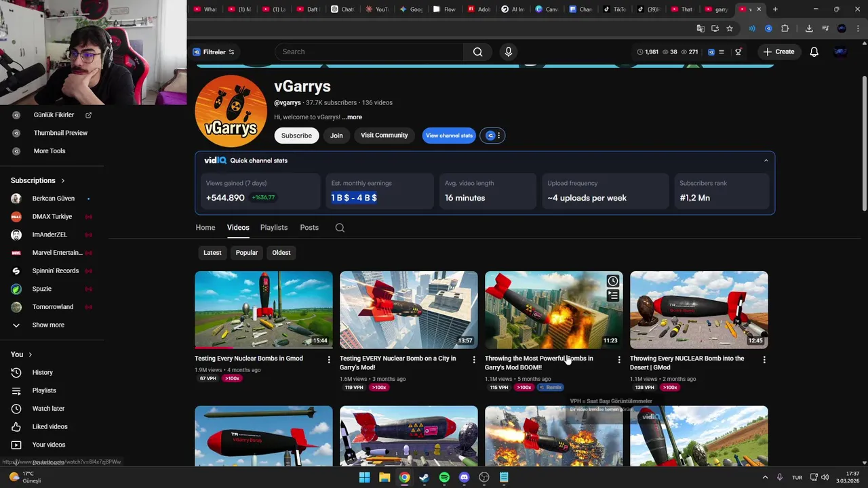868x488 pixels.
Task: Click the install app icon in address bar
Action: pyautogui.click(x=715, y=28)
